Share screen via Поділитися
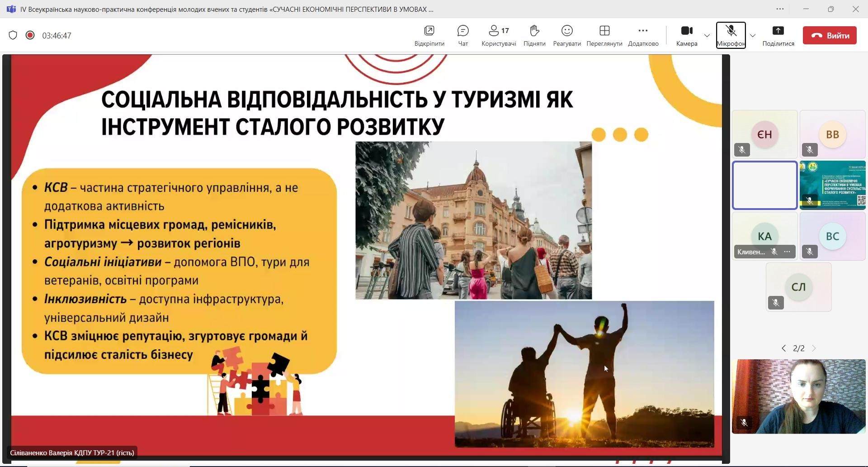This screenshot has height=467, width=868. 778,35
